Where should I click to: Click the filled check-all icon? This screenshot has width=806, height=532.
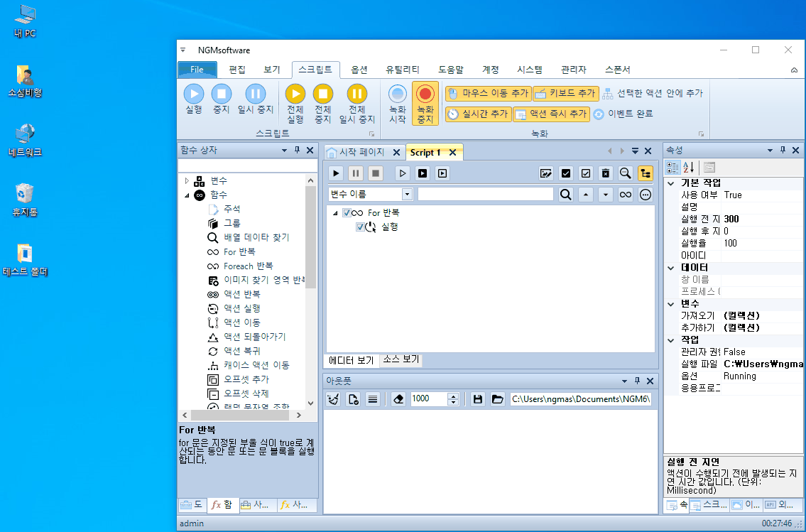[566, 174]
